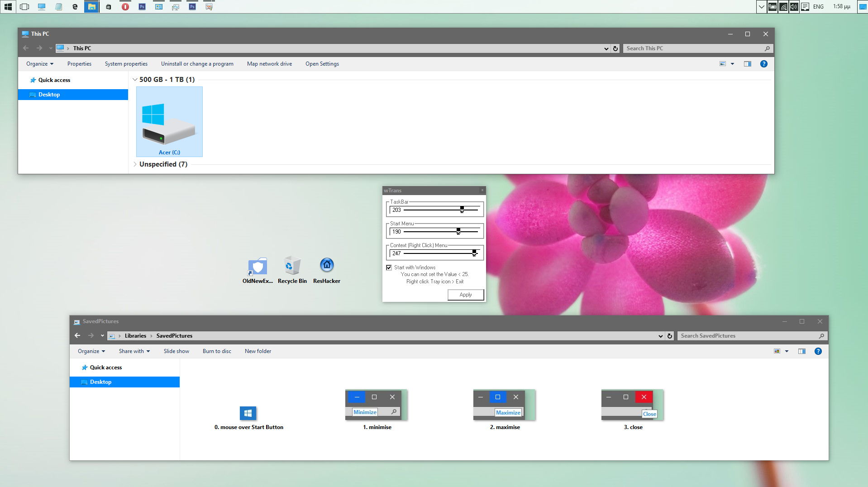Open the Share with dropdown menu

coord(134,351)
